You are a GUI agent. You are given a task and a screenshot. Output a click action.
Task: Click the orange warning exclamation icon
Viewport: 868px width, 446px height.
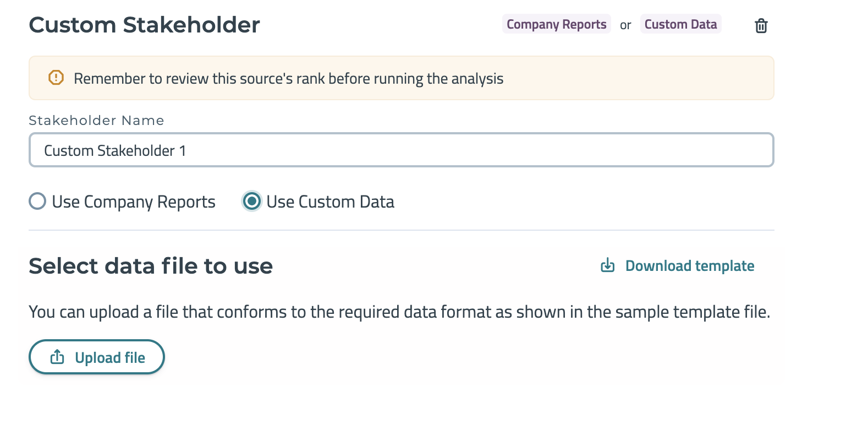(x=56, y=78)
